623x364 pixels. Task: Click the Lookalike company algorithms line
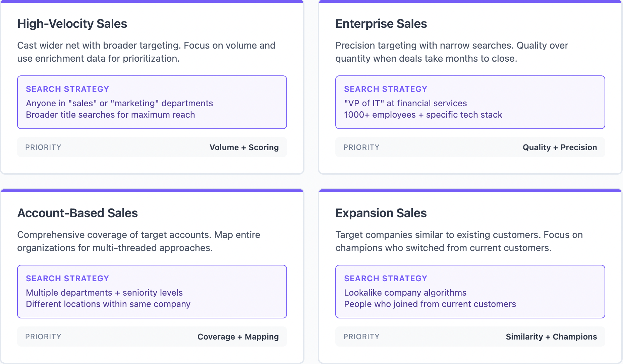pos(405,293)
